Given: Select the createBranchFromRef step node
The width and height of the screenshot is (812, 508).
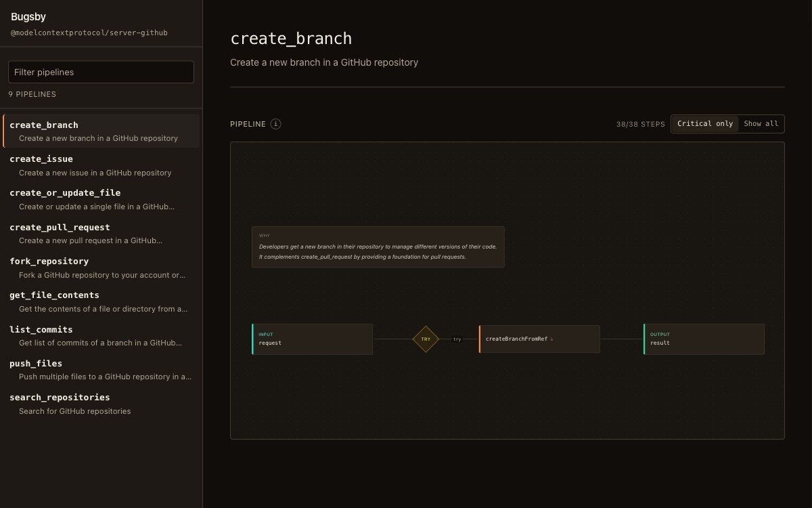Looking at the screenshot, I should (x=539, y=339).
